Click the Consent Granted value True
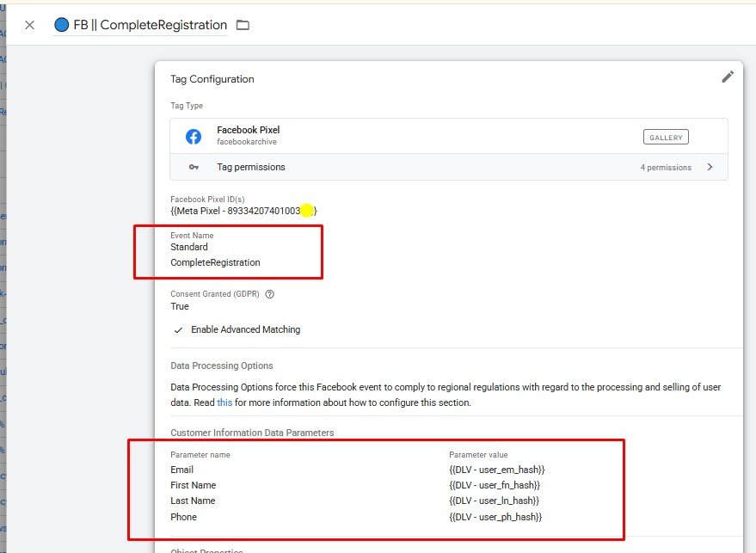Image resolution: width=756 pixels, height=553 pixels. (180, 306)
